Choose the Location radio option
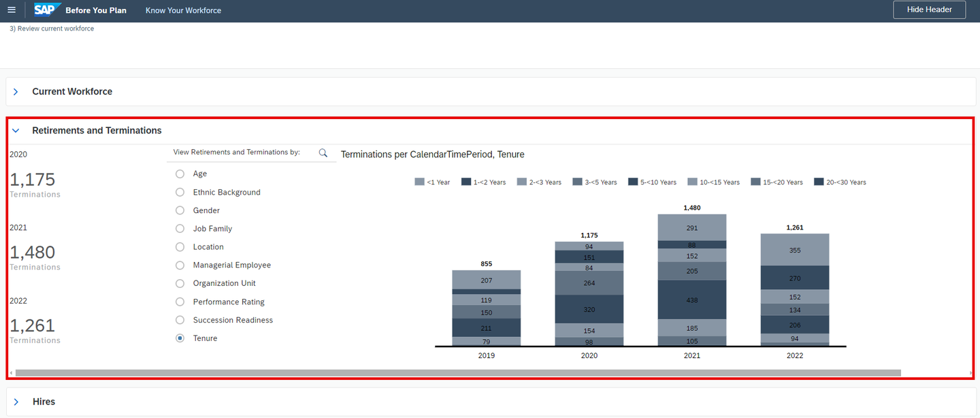 click(x=180, y=246)
